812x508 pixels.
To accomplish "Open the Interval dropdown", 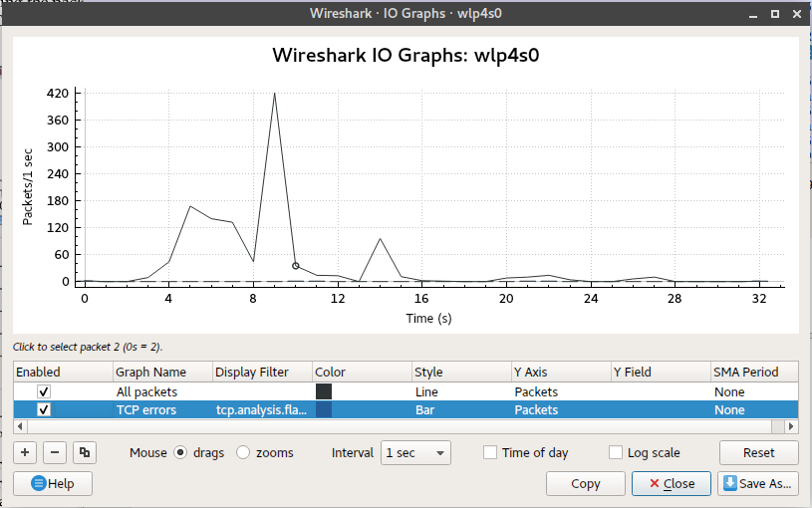I will pos(416,452).
